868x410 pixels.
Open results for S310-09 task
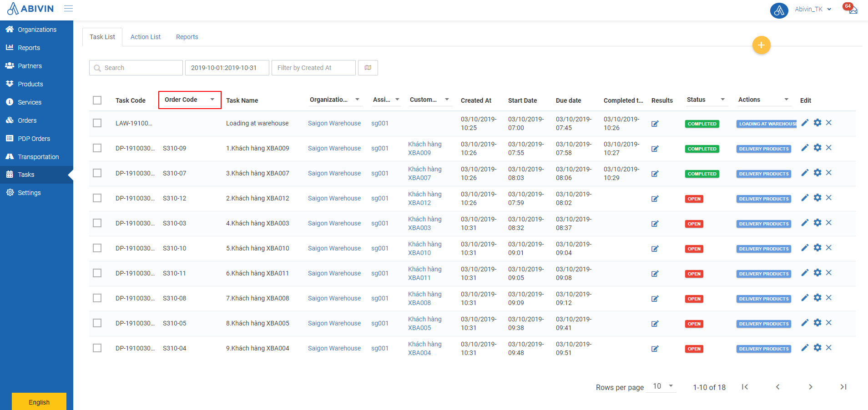coord(655,149)
